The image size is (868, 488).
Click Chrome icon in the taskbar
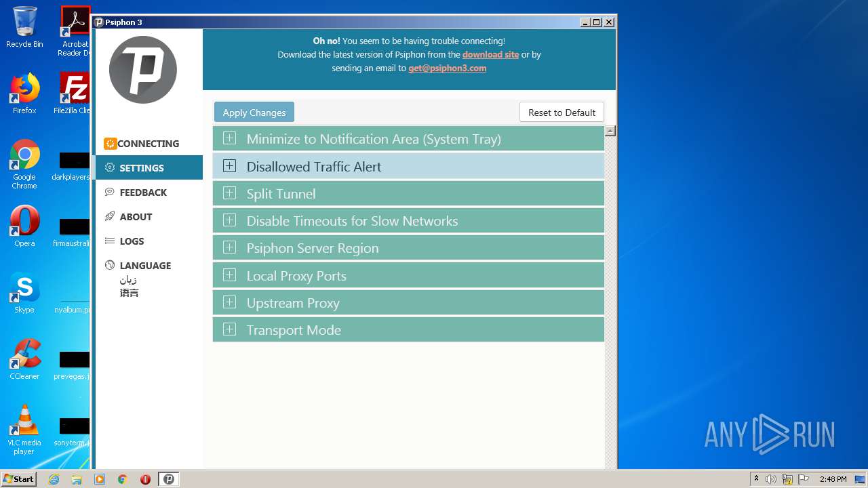123,479
